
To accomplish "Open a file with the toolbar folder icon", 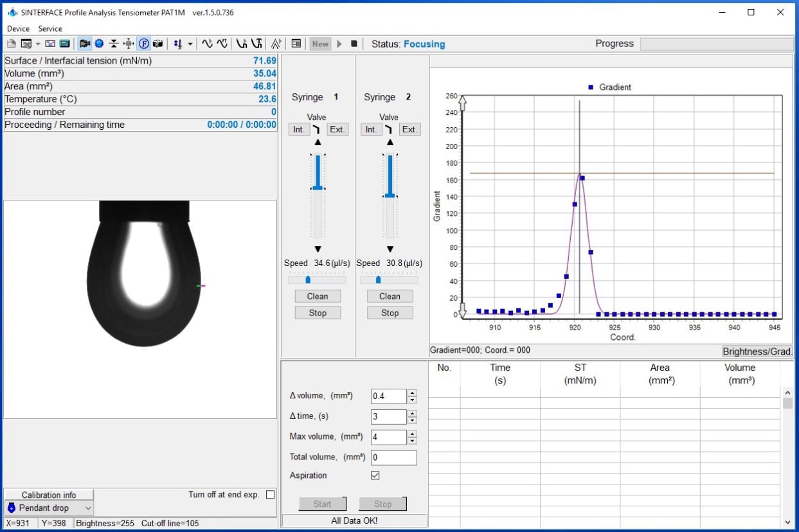I will (x=11, y=44).
